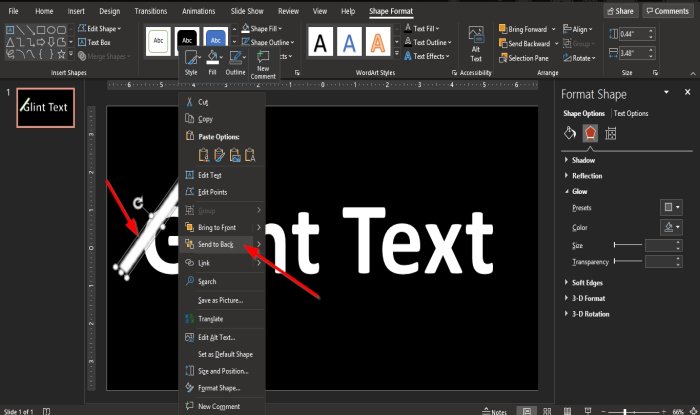The image size is (700, 415).
Task: Click Cut in the context menu
Action: 205,100
